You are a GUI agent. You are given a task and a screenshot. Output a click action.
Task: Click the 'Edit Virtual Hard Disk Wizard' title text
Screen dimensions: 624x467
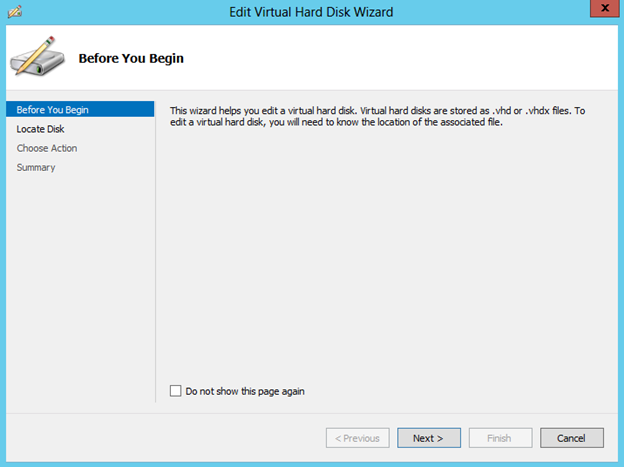pos(311,12)
